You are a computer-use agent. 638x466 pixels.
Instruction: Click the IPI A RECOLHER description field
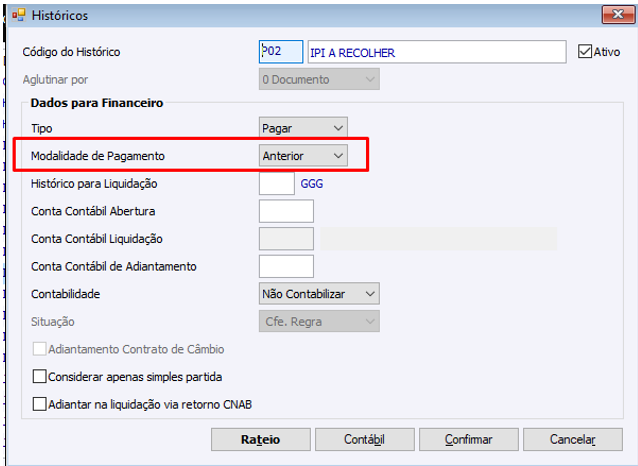[437, 52]
